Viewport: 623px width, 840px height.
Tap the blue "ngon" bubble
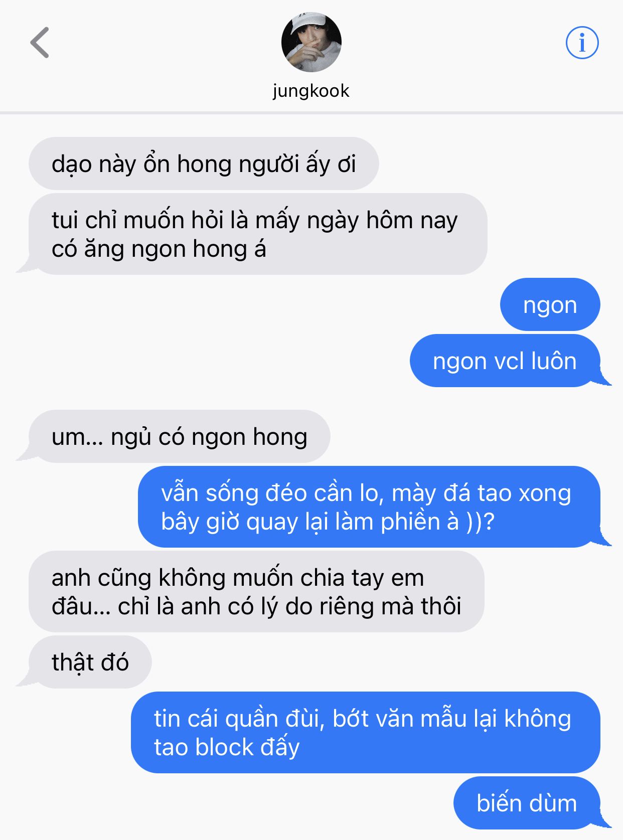pos(550,304)
